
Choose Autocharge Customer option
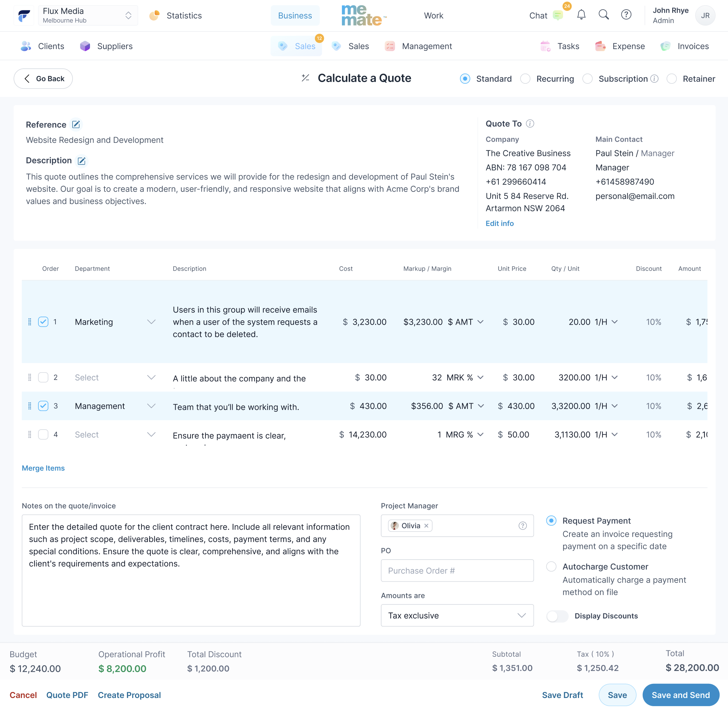(551, 567)
